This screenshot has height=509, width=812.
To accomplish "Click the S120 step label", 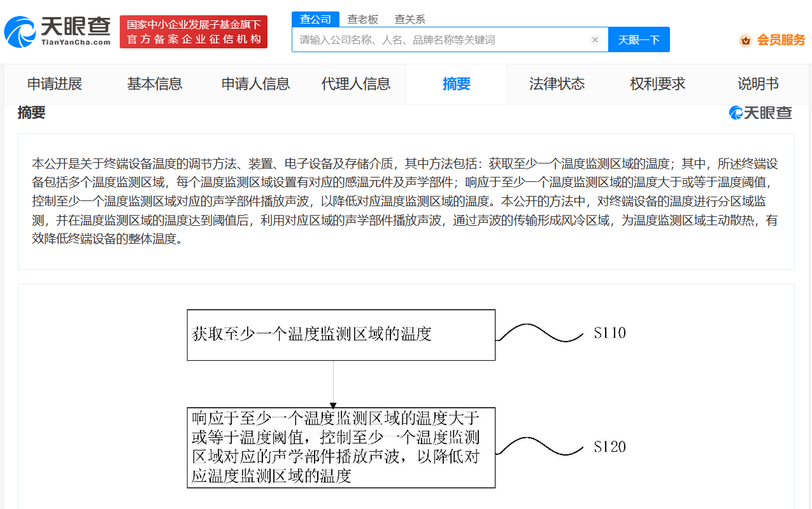I will (x=609, y=447).
